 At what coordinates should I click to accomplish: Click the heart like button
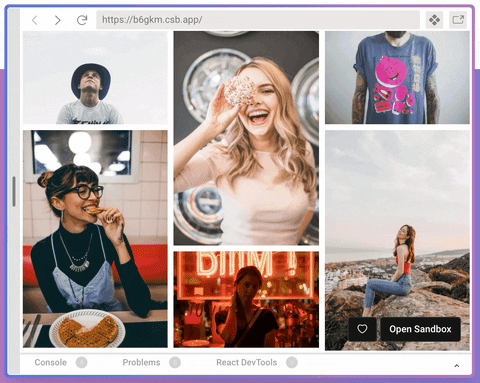[x=362, y=329]
